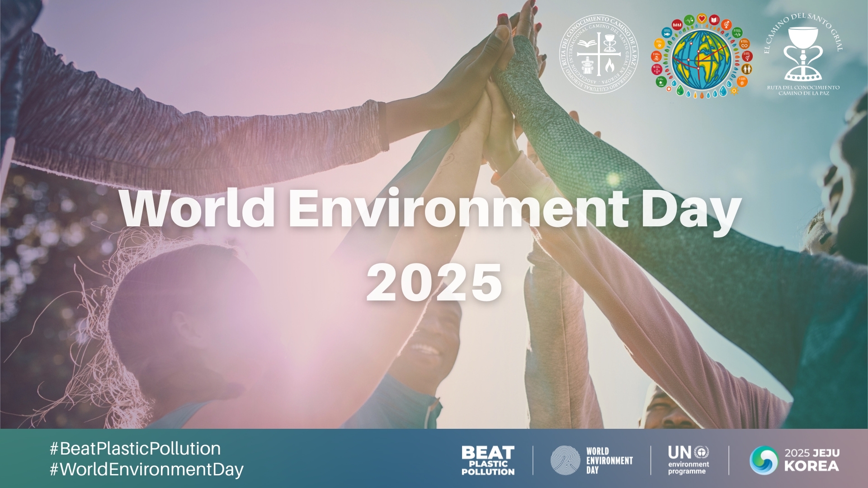Click the large 2025 heading
This screenshot has width=868, height=488.
pos(434,282)
